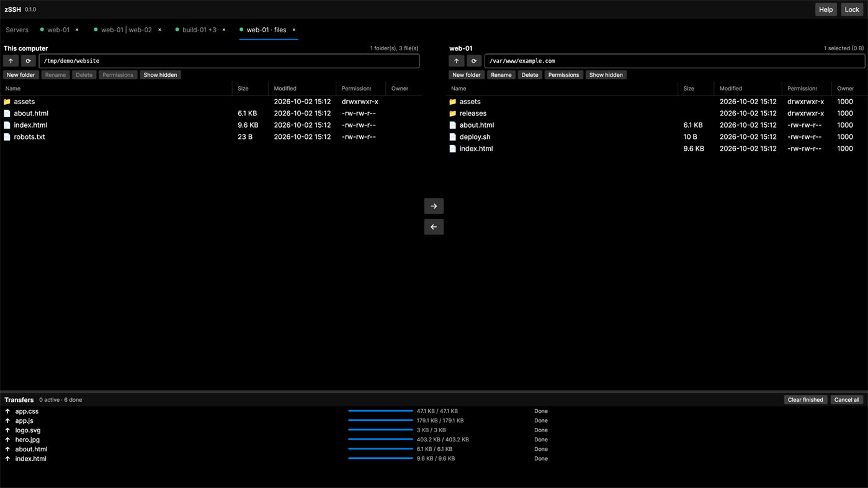
Task: Sort remote files by the Name column
Action: click(x=459, y=89)
